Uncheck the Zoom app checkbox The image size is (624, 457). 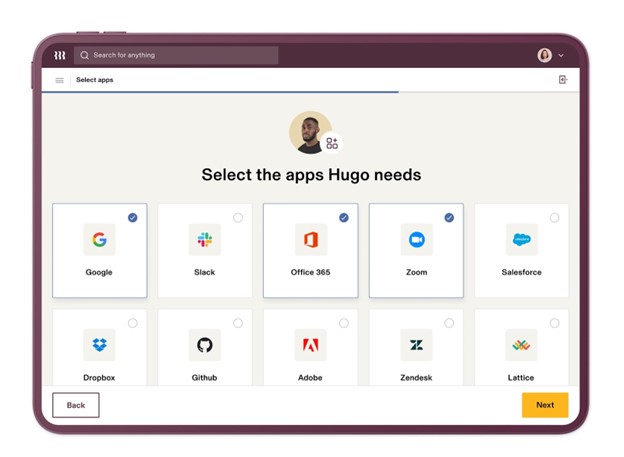(x=449, y=218)
